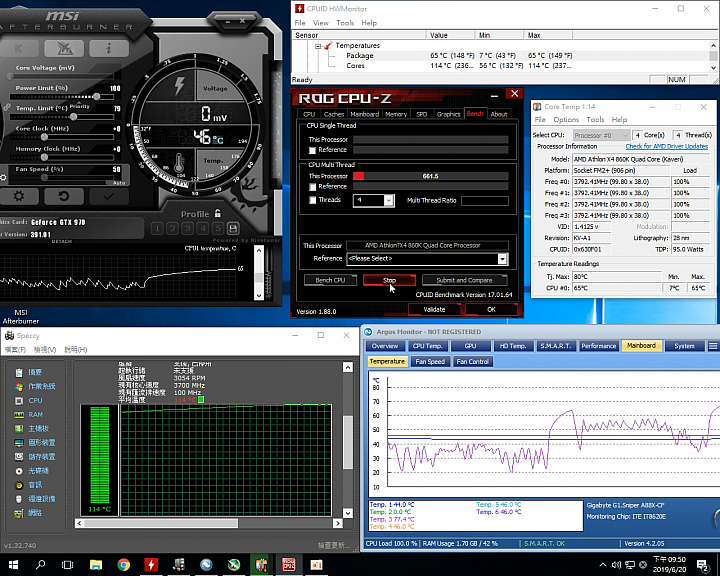Click Stop button in CPU-Z bench
Viewport: 720px width, 576px height.
[x=389, y=280]
